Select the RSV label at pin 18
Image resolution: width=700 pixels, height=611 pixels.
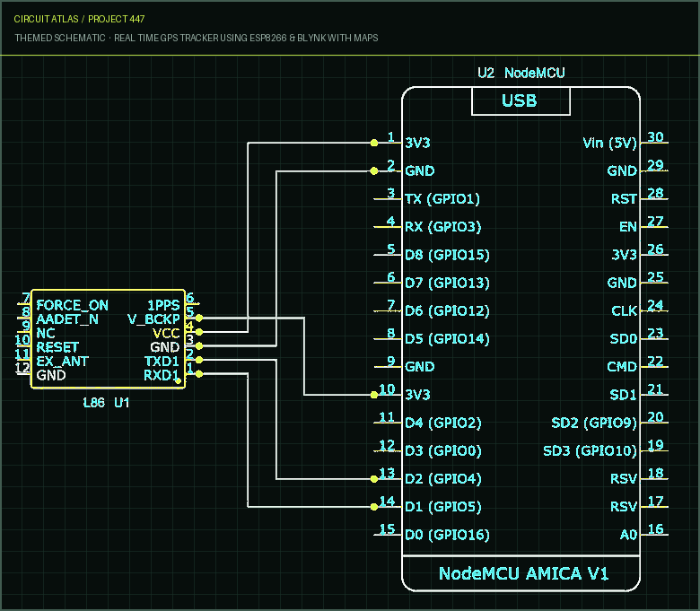pyautogui.click(x=624, y=479)
